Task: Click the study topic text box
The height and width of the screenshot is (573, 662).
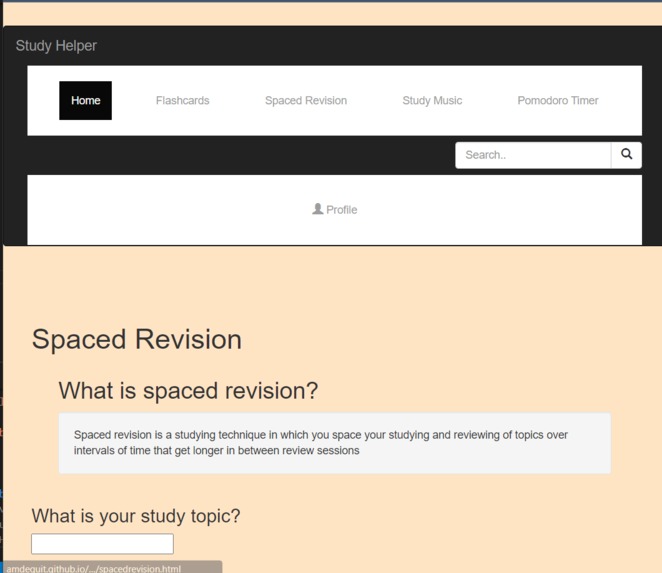Action: tap(102, 543)
